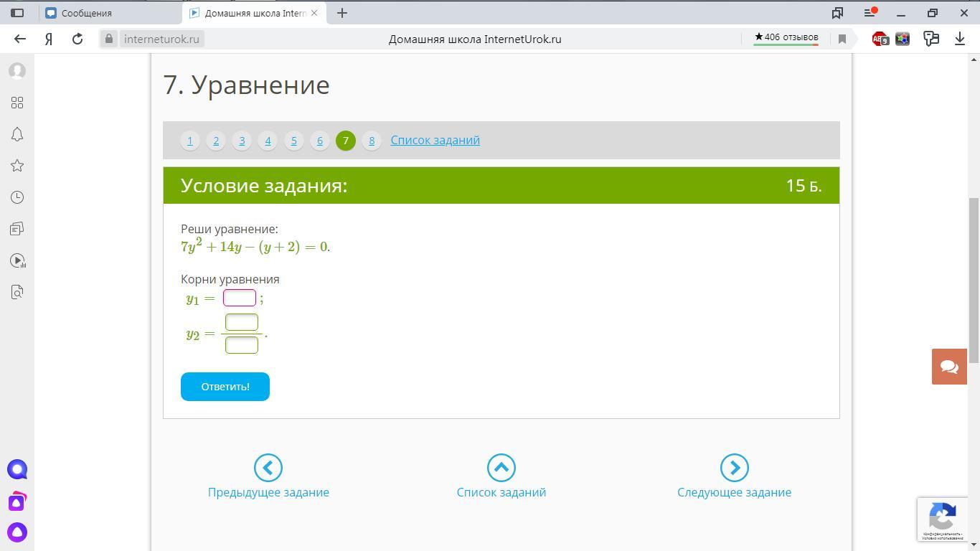The height and width of the screenshot is (551, 980).
Task: Open the Yandex home page icon
Action: pos(49,39)
